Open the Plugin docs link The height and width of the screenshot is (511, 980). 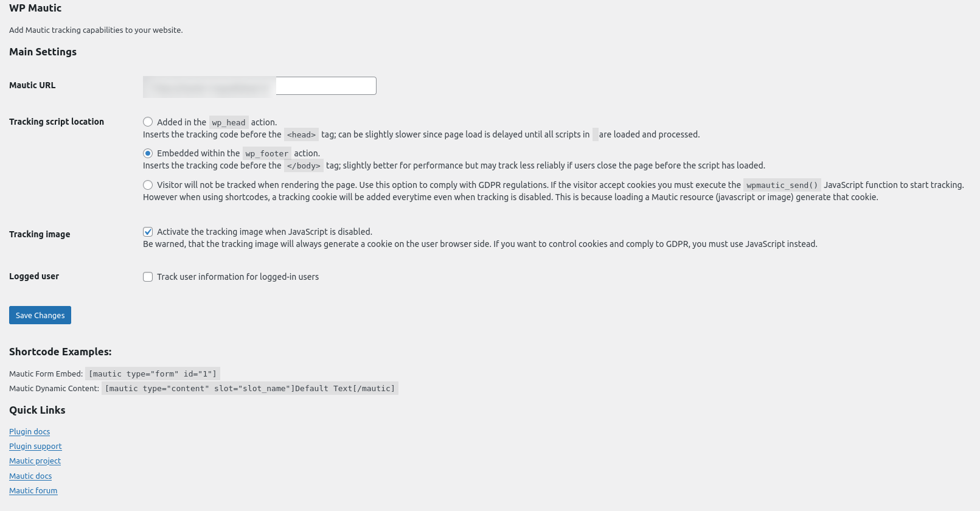[x=29, y=431]
